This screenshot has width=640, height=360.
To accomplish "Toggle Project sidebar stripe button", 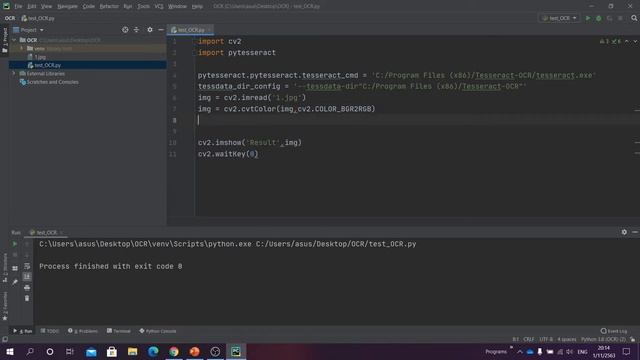I will (x=4, y=40).
